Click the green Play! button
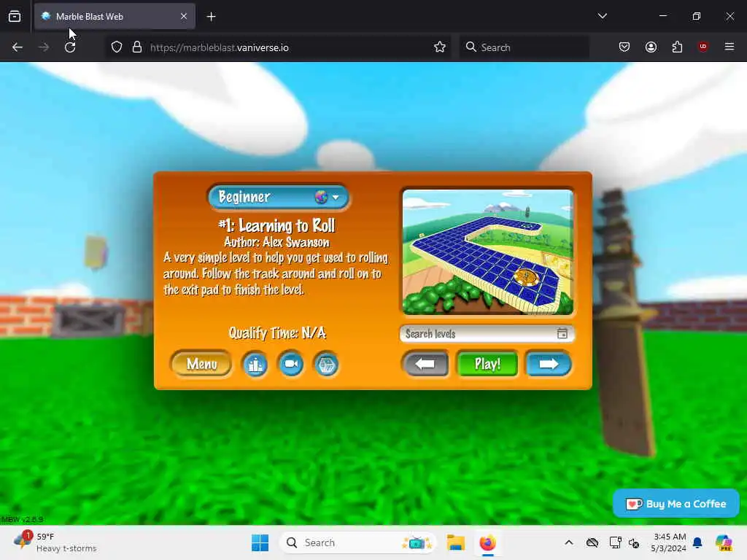This screenshot has height=560, width=747. point(487,365)
